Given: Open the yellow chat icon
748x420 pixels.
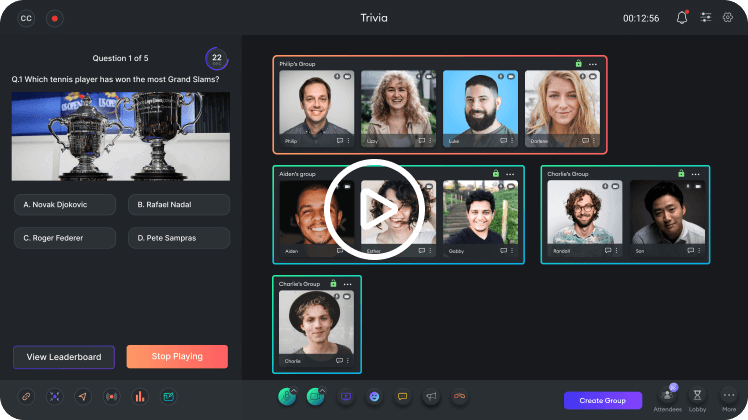Looking at the screenshot, I should coord(403,397).
